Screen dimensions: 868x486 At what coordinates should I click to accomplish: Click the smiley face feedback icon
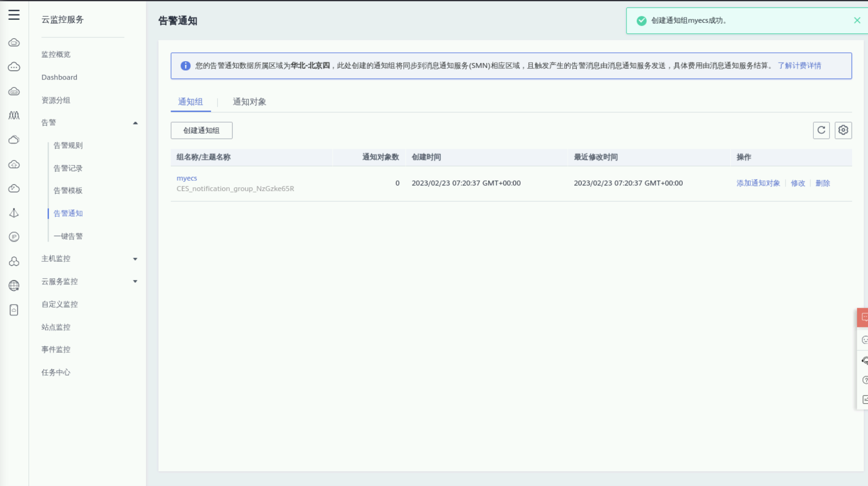[865, 340]
